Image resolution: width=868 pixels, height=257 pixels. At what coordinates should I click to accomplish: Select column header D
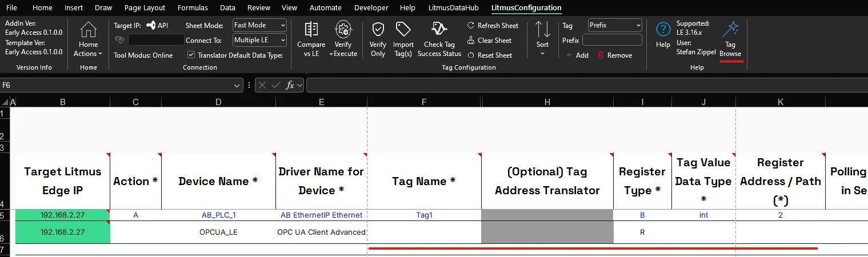(218, 102)
